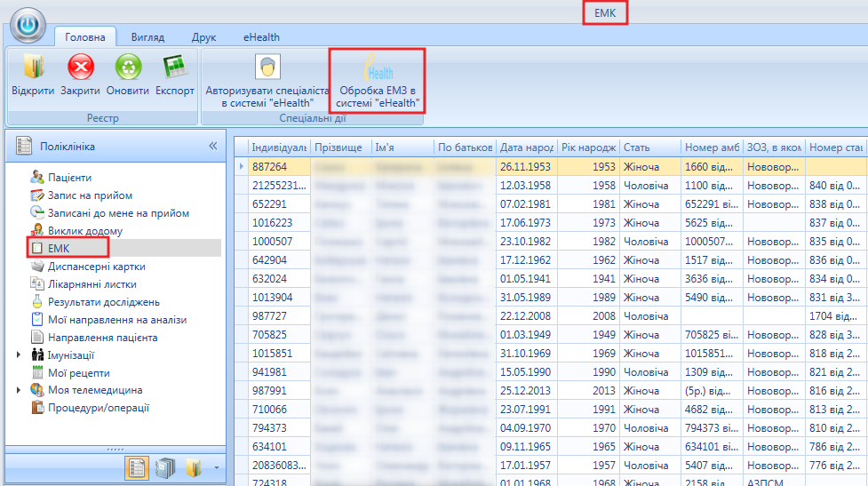Export data with Експорт icon
This screenshot has width=868, height=486.
(x=175, y=75)
